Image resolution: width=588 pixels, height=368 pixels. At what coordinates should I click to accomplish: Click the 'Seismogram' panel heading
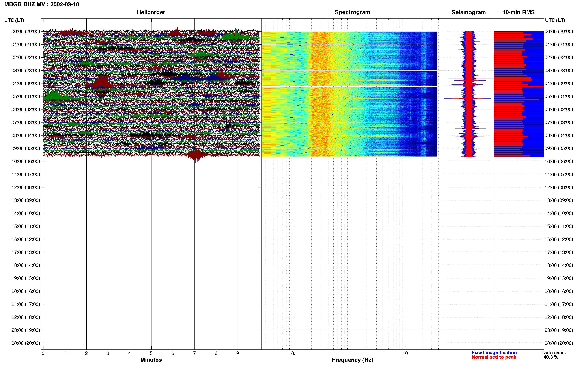coord(468,12)
